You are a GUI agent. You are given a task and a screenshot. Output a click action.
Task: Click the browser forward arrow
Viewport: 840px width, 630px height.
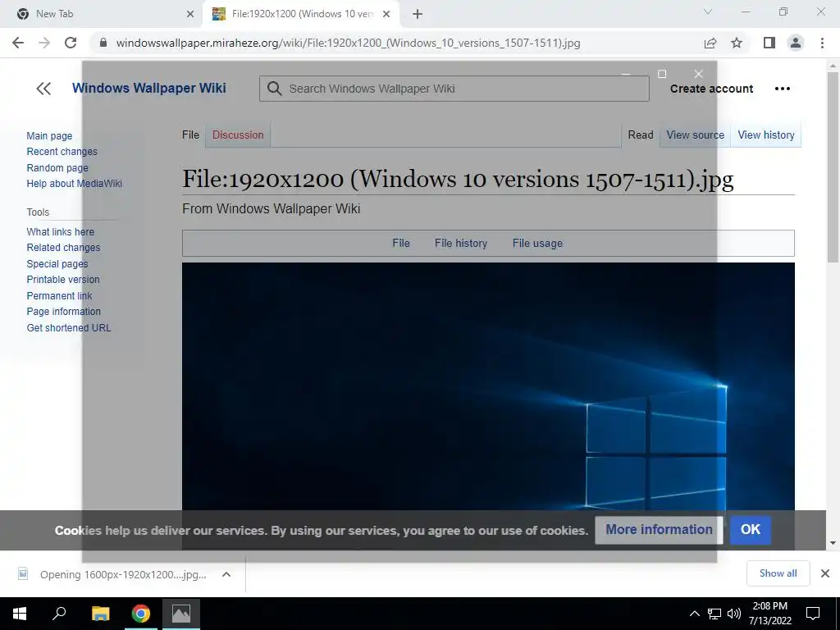pyautogui.click(x=44, y=43)
